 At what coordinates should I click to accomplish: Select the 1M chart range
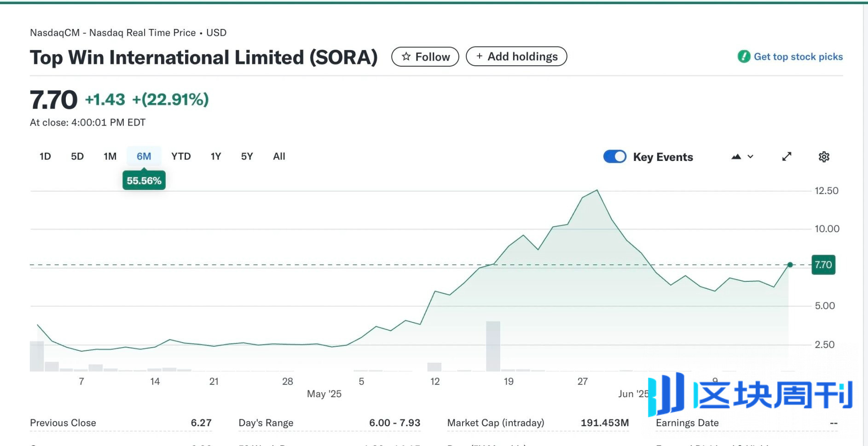[x=110, y=156]
